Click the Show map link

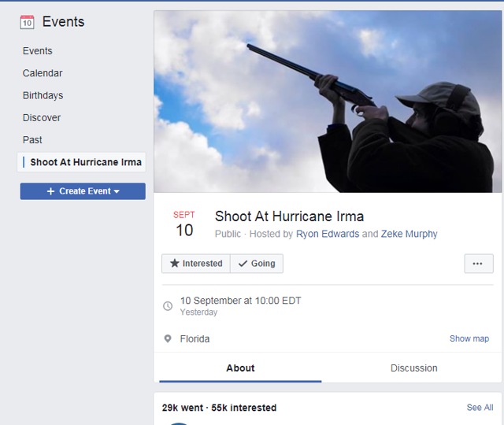(469, 338)
